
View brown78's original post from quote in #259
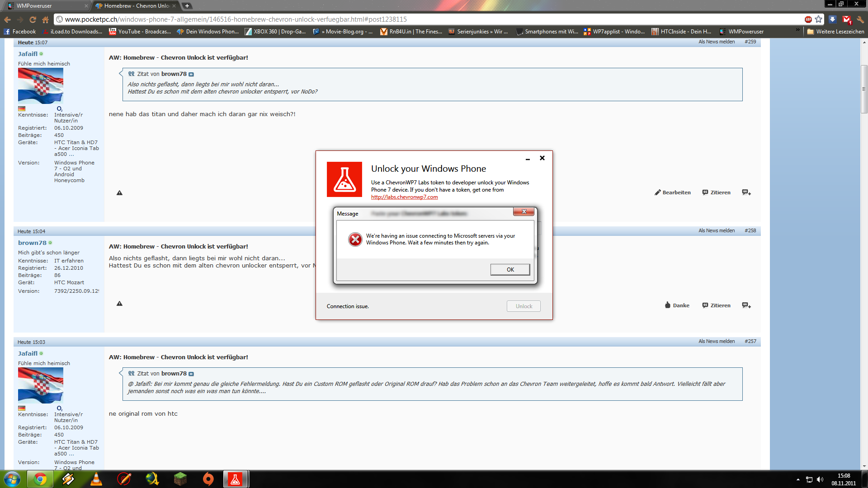(x=191, y=74)
